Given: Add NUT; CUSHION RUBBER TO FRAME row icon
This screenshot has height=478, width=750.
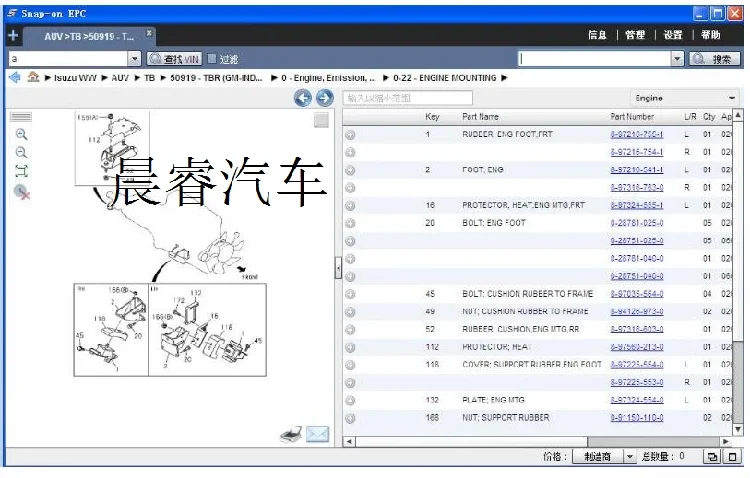Looking at the screenshot, I should point(350,312).
